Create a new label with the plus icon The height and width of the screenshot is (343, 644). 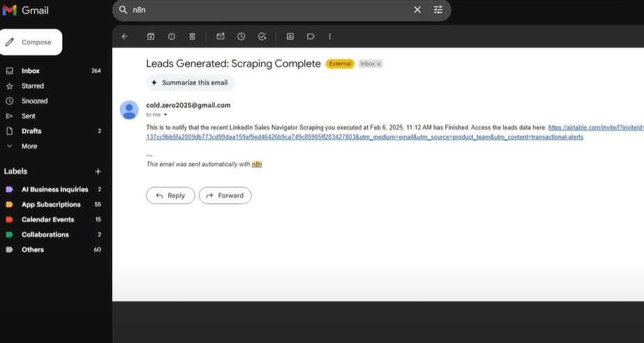pyautogui.click(x=98, y=171)
